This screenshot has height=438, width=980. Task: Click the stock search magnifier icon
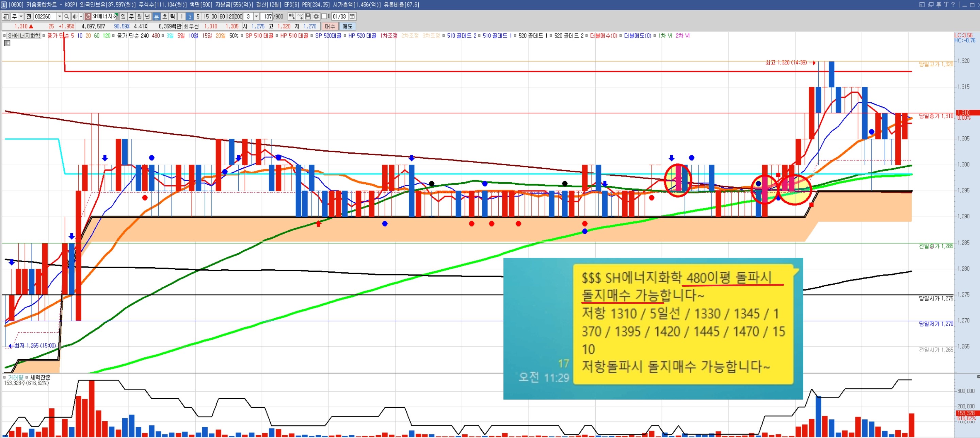tap(67, 16)
